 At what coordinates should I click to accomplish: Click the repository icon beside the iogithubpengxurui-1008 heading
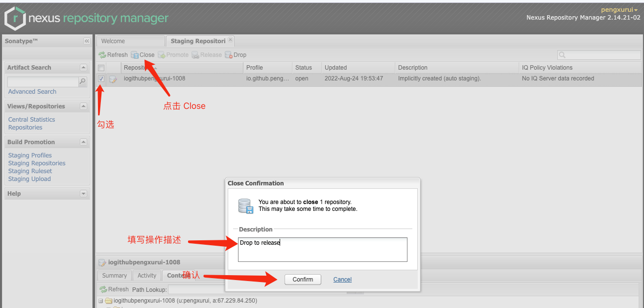pyautogui.click(x=102, y=262)
